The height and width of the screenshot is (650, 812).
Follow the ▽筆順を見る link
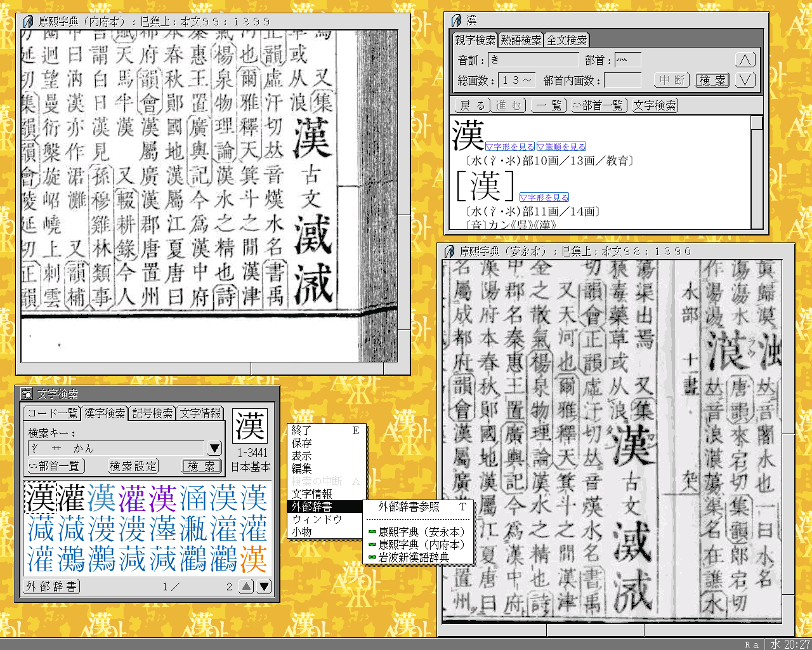point(561,147)
